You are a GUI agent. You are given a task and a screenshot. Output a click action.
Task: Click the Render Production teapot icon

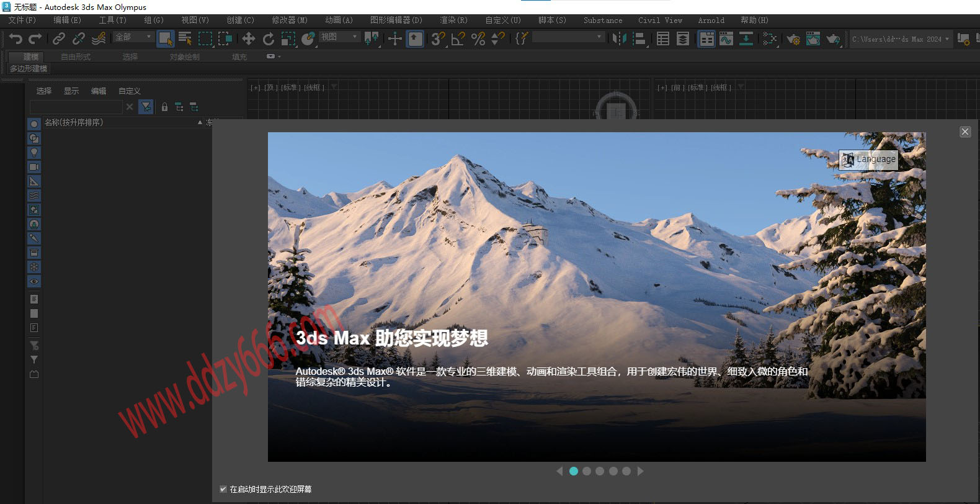[833, 38]
